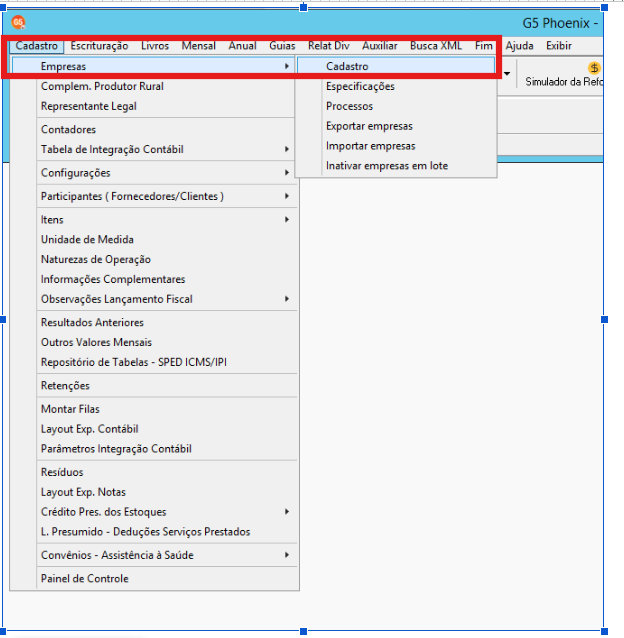Select Layout Exp. Notas

(153, 492)
